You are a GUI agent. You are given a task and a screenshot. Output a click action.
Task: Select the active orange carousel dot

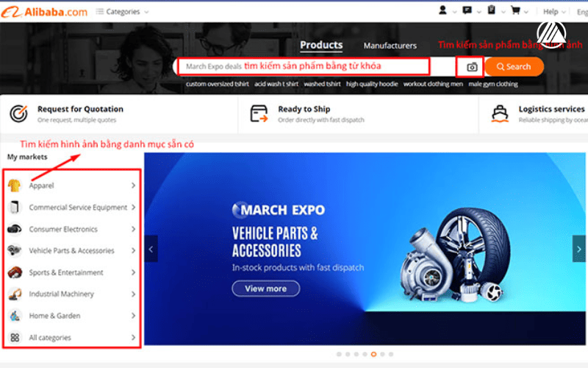click(x=373, y=354)
